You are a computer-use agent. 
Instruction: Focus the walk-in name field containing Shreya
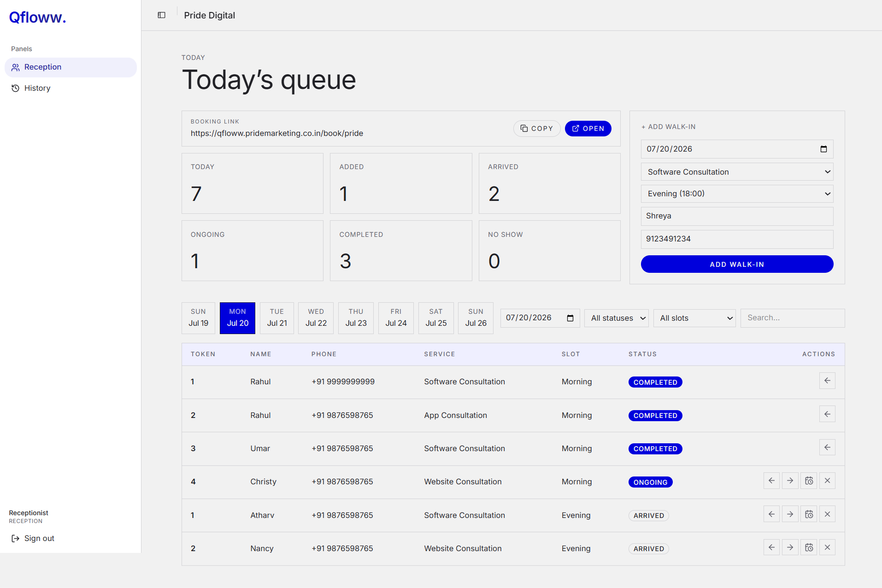737,216
